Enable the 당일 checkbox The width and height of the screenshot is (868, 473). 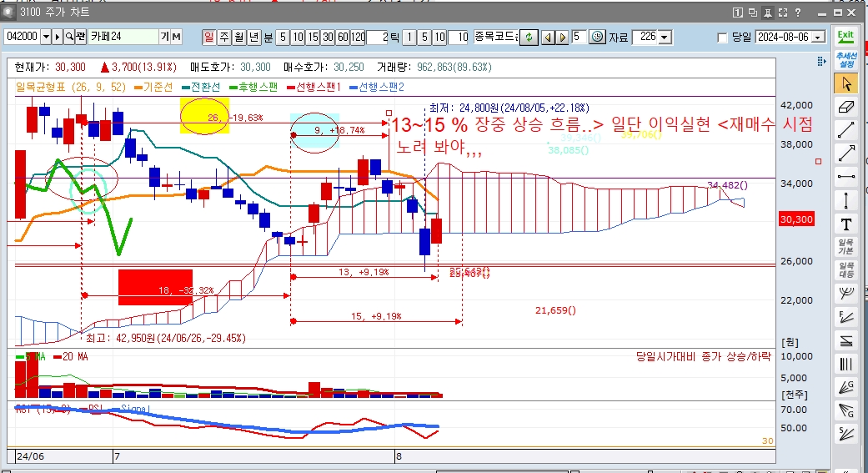click(722, 38)
